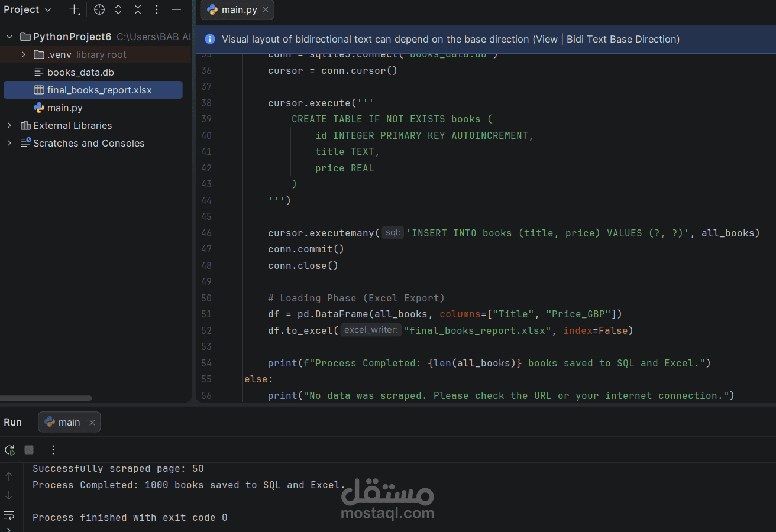Click 'Process finished with exit code 0' line
Viewport: 776px width, 532px height.
[x=130, y=517]
